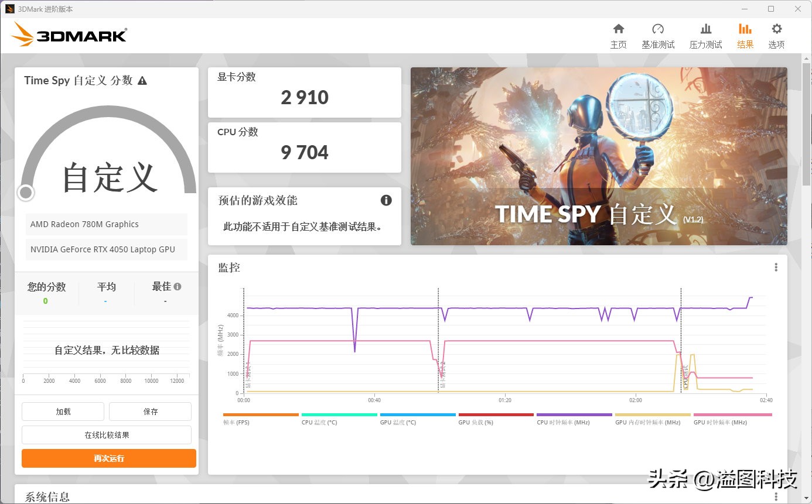
Task: Click the handle on the score gauge dial
Action: coord(26,192)
